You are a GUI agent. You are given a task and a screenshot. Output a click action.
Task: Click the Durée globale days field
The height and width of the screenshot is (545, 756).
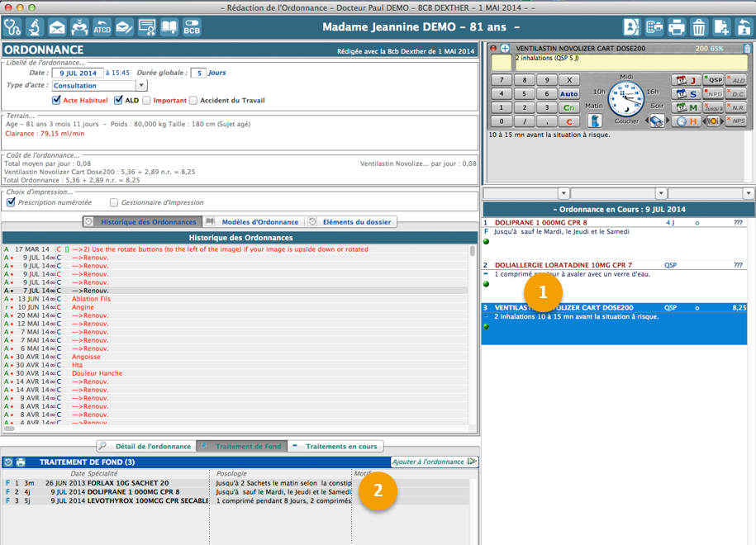198,73
